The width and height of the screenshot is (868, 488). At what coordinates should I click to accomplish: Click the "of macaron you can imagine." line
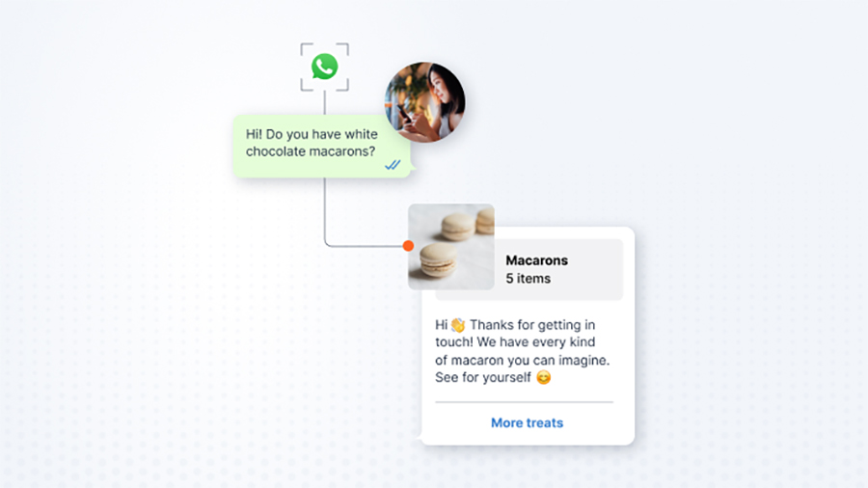[x=522, y=360]
